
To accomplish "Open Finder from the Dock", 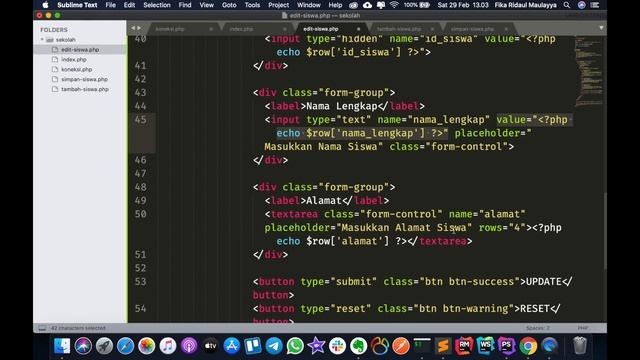I will pos(62,346).
